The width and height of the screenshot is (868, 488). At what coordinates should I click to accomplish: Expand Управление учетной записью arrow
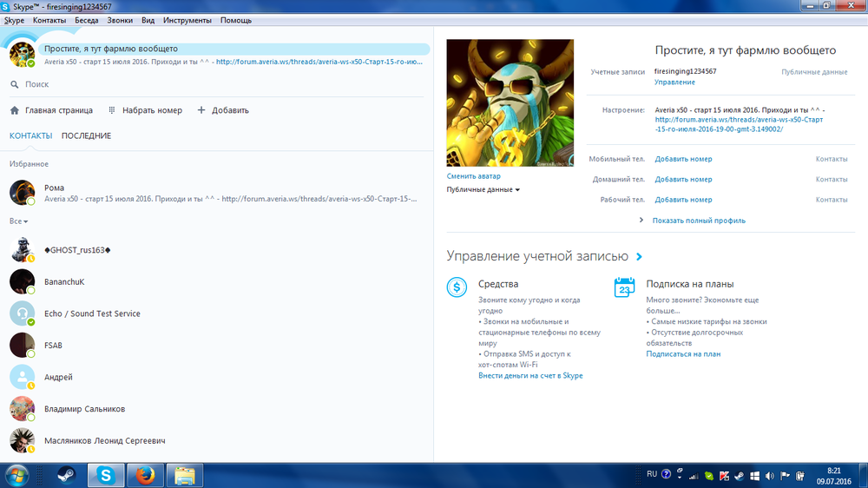click(x=639, y=257)
